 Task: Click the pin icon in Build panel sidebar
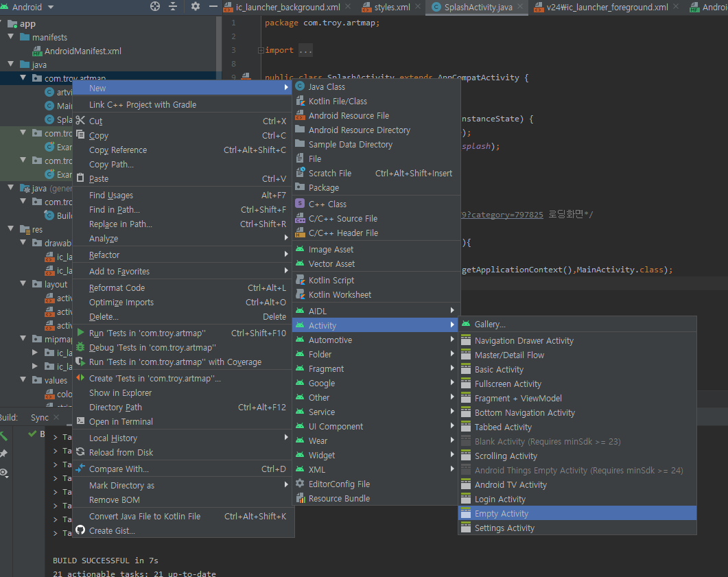(3, 454)
